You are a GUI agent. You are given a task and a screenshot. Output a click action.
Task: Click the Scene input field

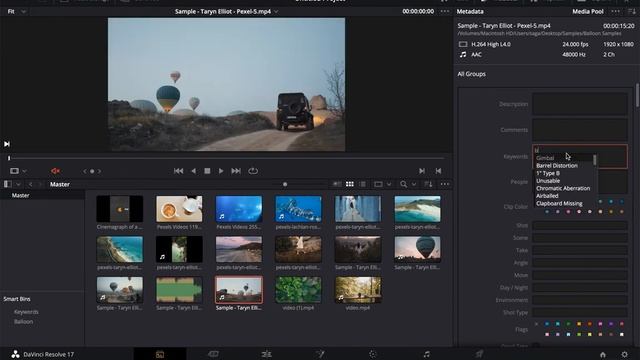coord(580,238)
